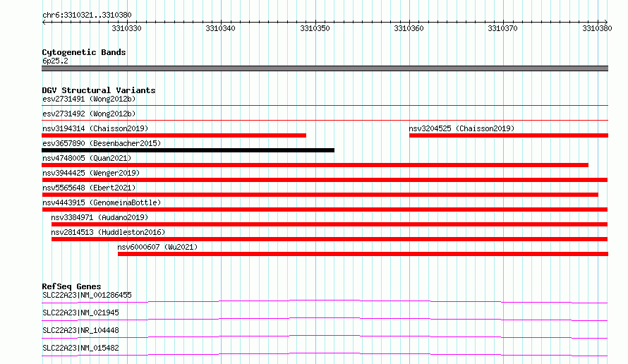Open variant nsv3384971 (Audano2019) label

click(x=99, y=217)
